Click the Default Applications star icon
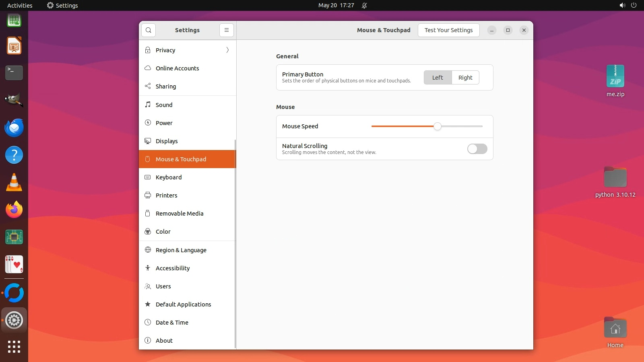The image size is (644, 362). point(148,304)
